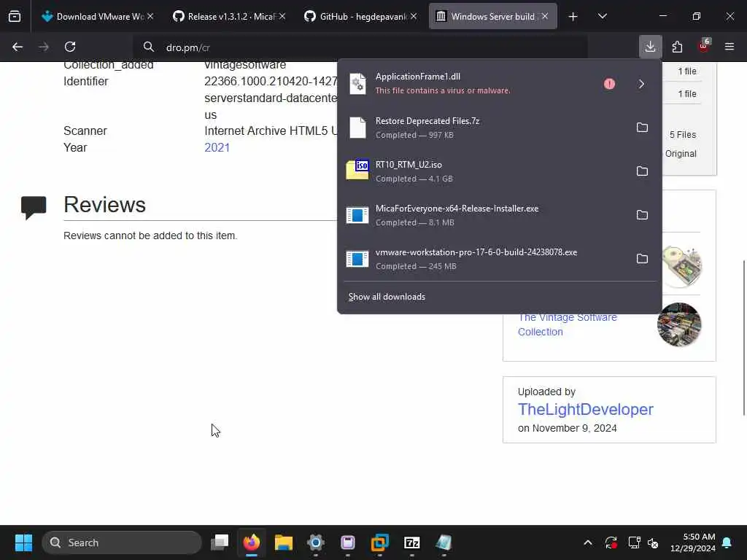Click the Reviews speech bubble icon
Viewport: 747px width, 560px height.
(34, 208)
